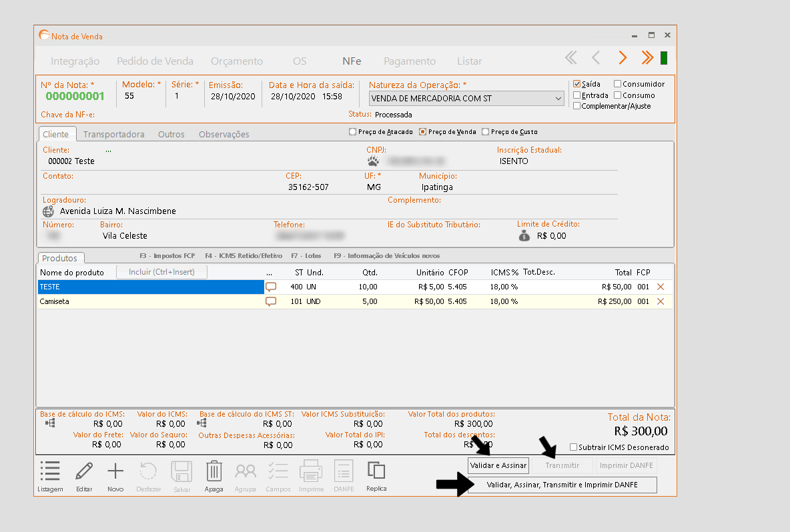Switch to the Transportadora tab
The width and height of the screenshot is (790, 532).
(x=114, y=135)
